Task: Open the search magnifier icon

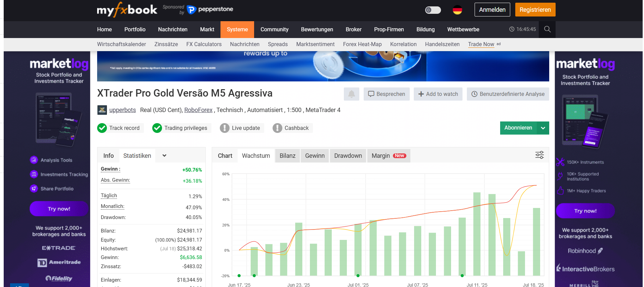Action: (547, 29)
